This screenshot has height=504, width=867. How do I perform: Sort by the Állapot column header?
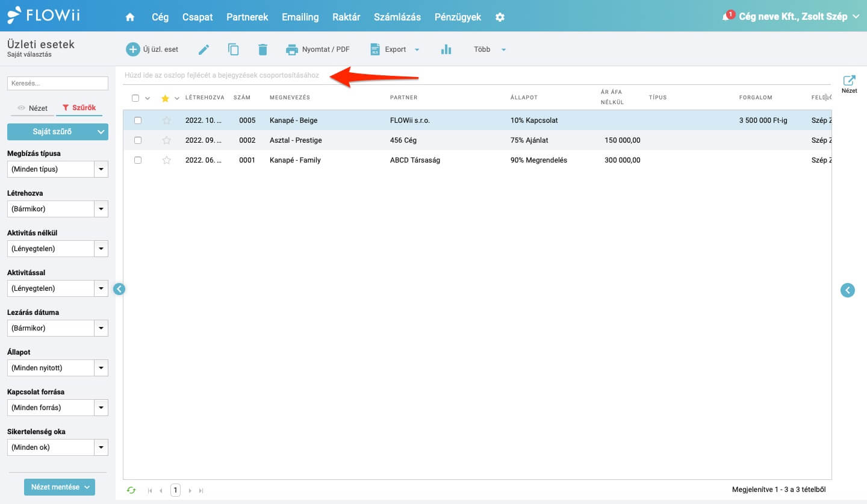pyautogui.click(x=524, y=98)
